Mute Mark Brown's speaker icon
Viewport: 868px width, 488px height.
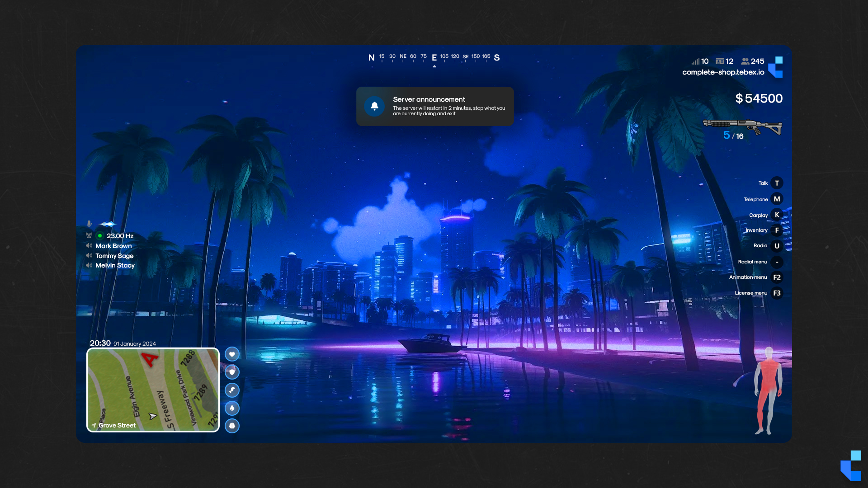[x=89, y=246]
